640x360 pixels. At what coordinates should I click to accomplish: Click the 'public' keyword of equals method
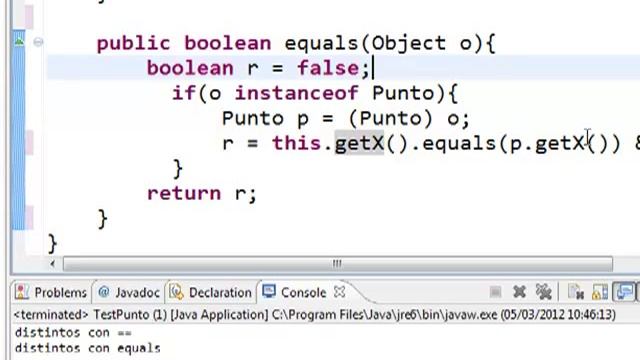click(133, 44)
